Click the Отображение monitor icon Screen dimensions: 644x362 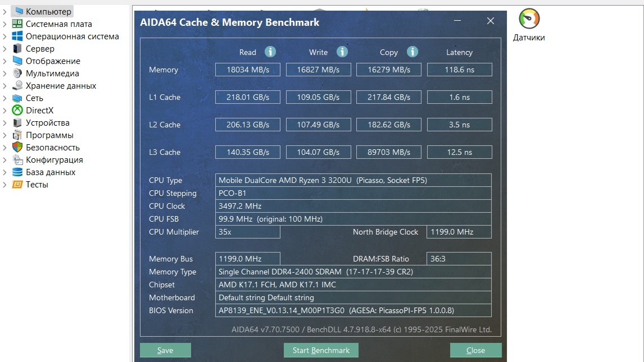[x=17, y=61]
